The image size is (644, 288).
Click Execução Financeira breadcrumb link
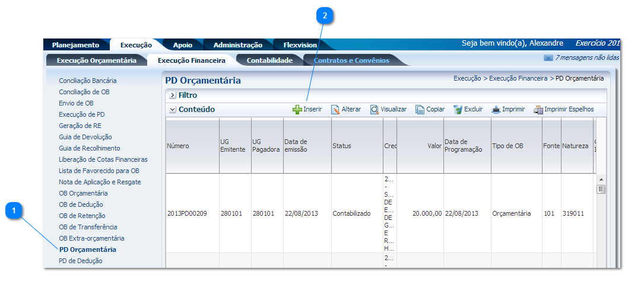pos(518,78)
